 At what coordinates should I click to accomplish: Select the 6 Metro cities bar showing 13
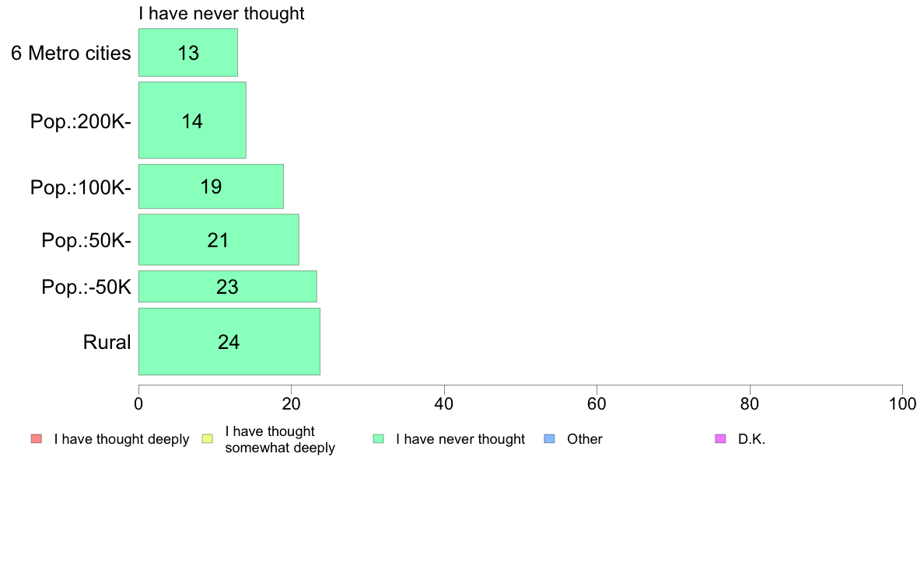(x=188, y=52)
